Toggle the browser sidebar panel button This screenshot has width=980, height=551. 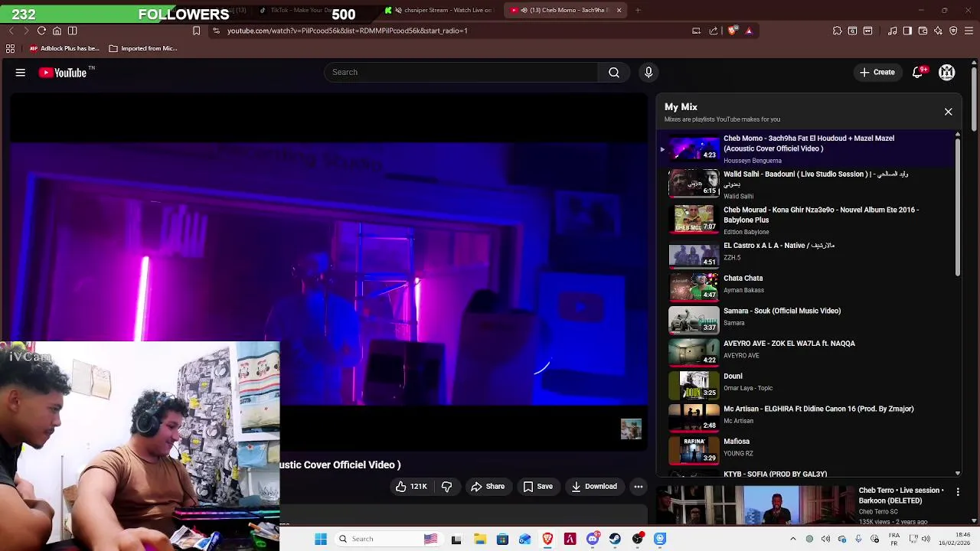click(907, 31)
